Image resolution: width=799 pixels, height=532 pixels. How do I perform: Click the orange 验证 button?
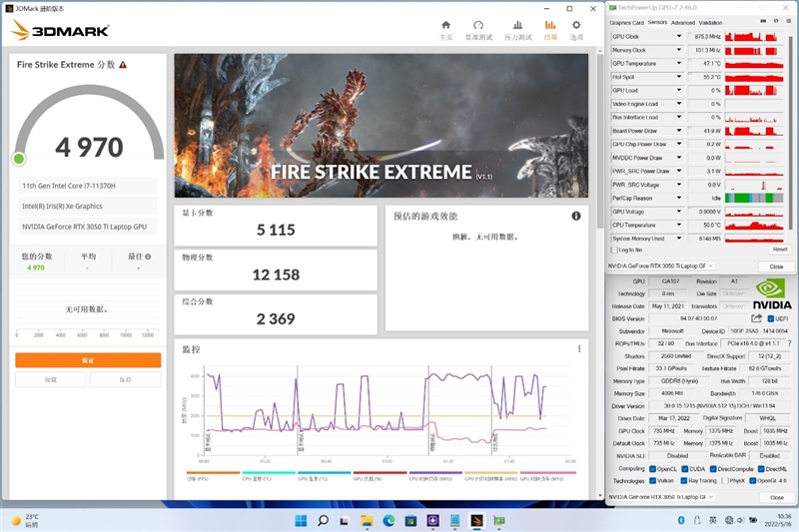coord(88,360)
